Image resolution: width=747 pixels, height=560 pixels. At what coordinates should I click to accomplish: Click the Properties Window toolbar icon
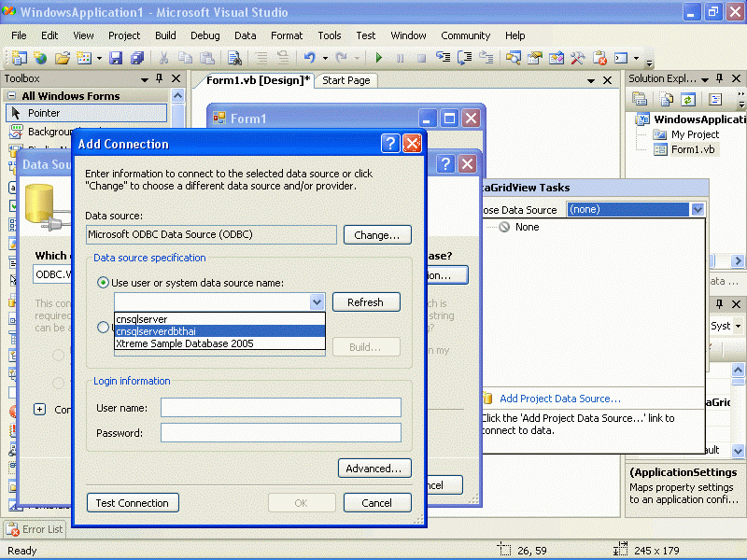pos(535,58)
